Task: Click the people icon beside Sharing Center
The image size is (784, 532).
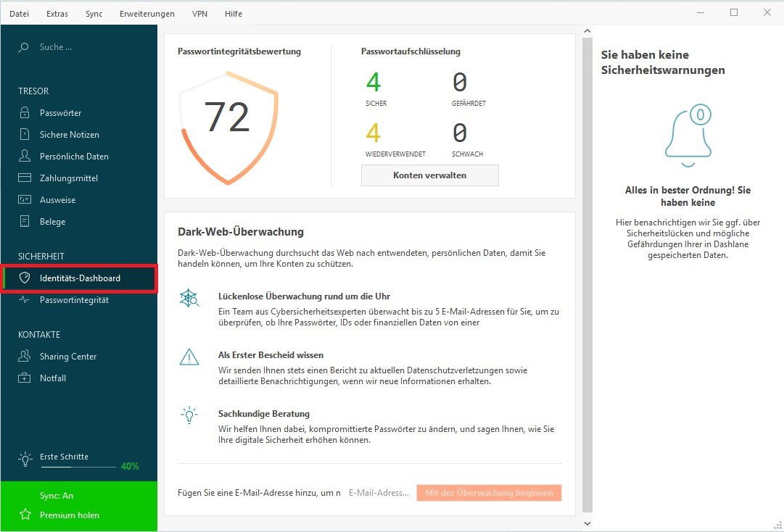Action: point(25,356)
